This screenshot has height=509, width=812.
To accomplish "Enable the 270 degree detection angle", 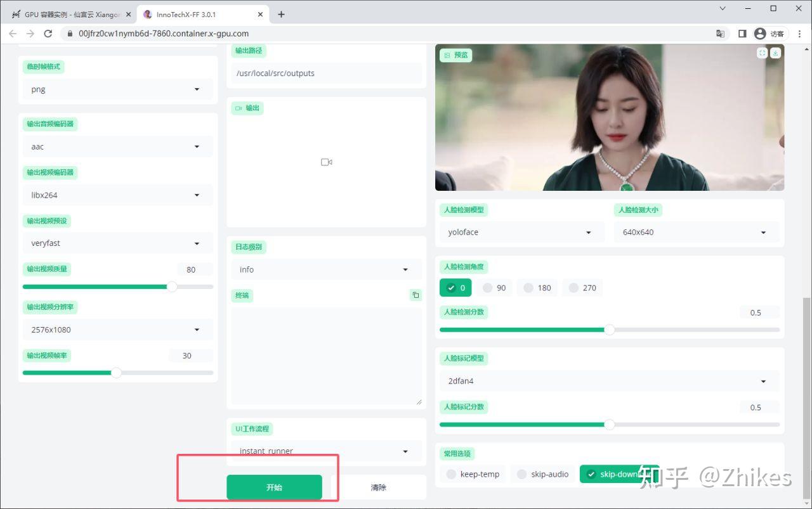I will pyautogui.click(x=582, y=288).
